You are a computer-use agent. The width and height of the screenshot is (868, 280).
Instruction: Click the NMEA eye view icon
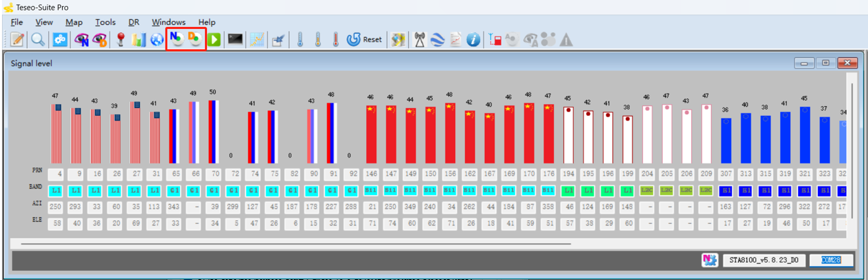pyautogui.click(x=82, y=40)
